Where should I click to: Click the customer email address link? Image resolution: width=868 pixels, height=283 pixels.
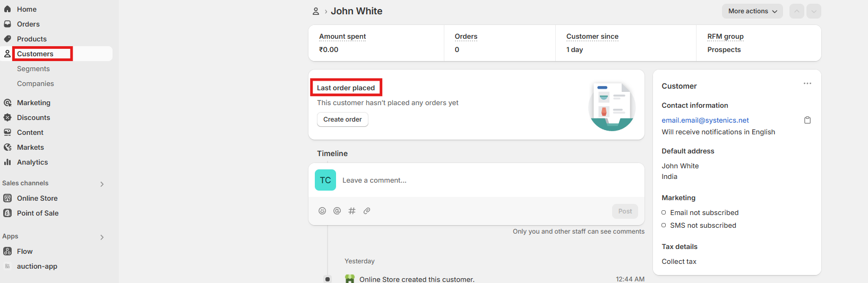click(x=705, y=121)
